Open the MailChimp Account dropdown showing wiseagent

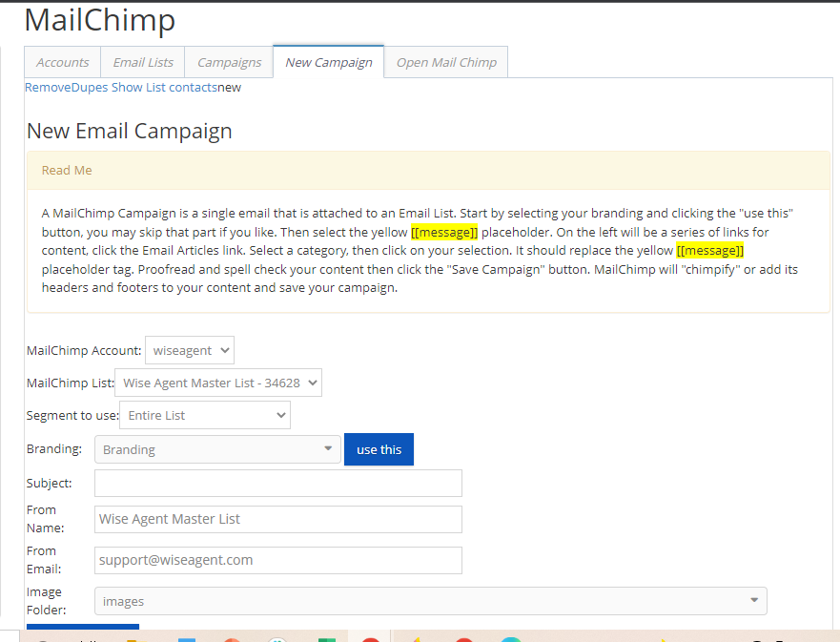pyautogui.click(x=190, y=350)
